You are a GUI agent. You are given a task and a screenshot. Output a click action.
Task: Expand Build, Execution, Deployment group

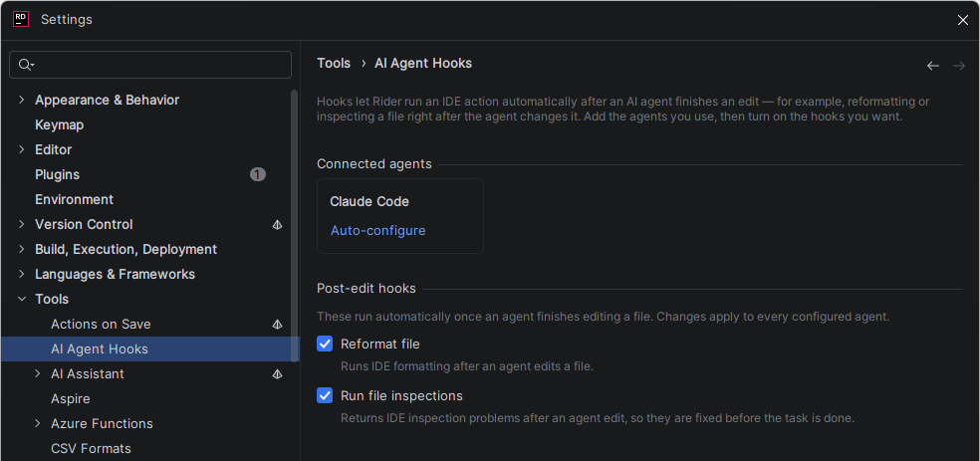[22, 249]
